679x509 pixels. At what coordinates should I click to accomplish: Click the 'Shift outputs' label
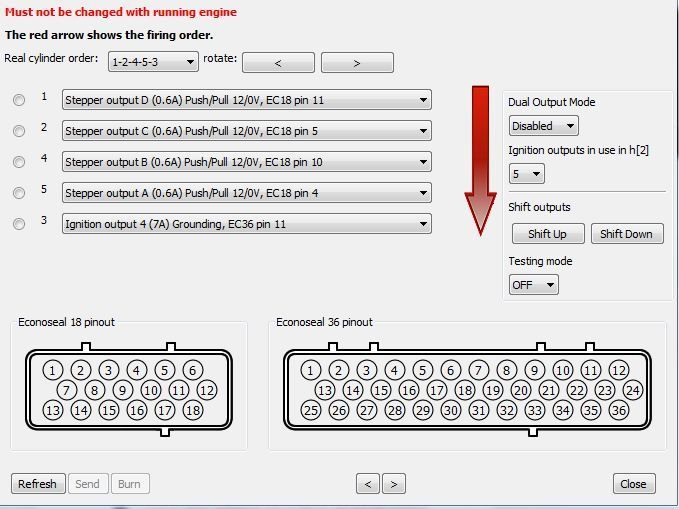540,207
